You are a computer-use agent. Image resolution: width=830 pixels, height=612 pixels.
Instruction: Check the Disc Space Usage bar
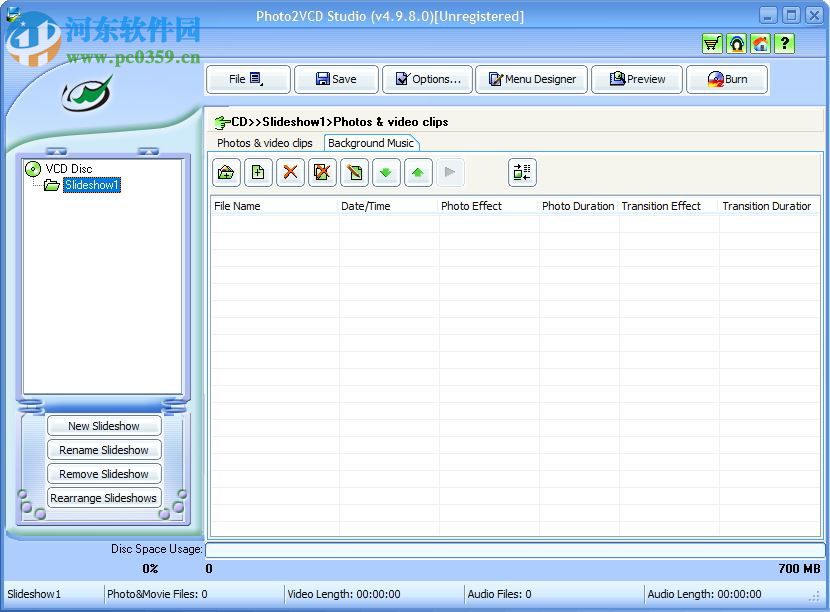(516, 549)
